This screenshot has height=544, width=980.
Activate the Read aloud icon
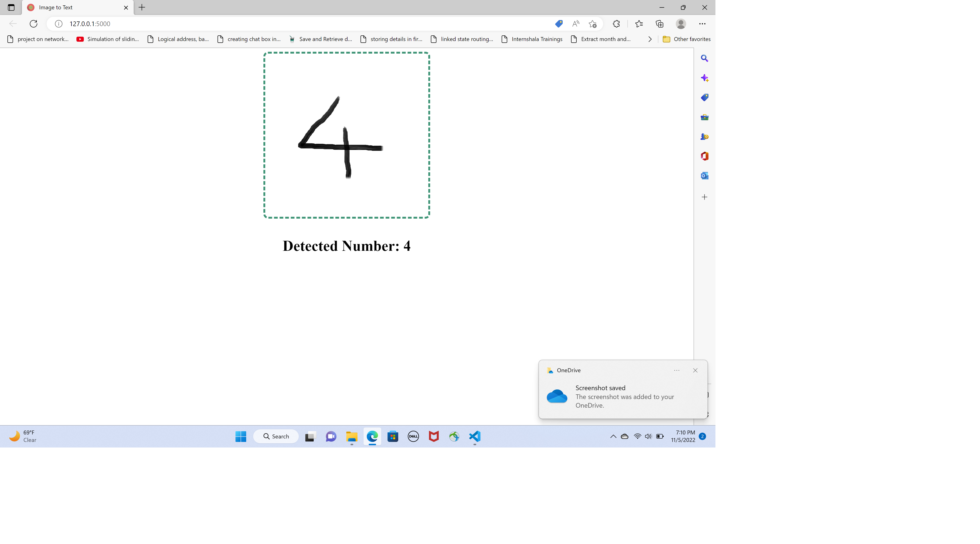576,24
